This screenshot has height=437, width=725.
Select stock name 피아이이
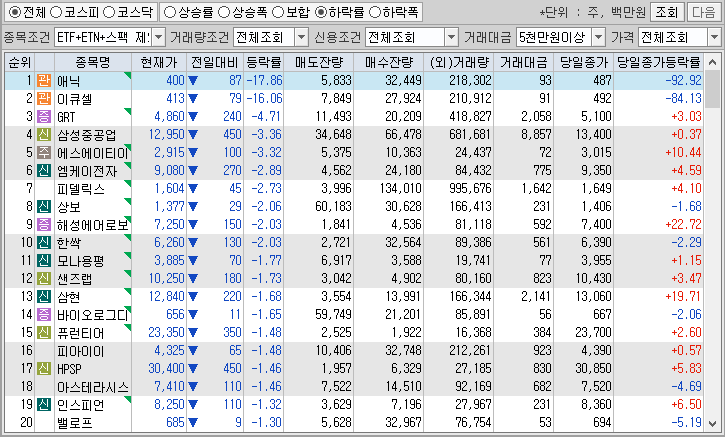80,351
